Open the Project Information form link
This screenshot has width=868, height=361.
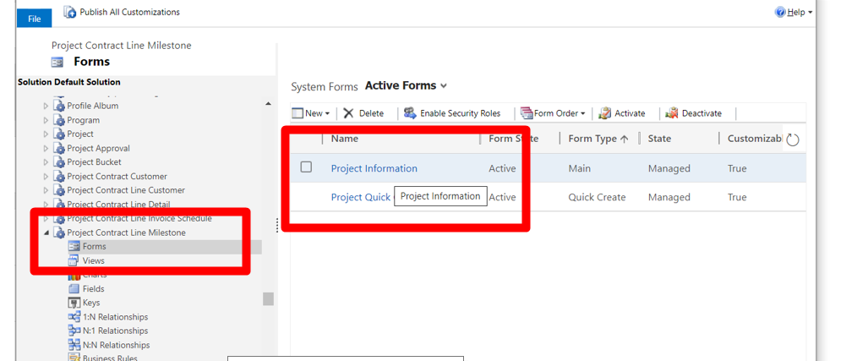tap(374, 168)
